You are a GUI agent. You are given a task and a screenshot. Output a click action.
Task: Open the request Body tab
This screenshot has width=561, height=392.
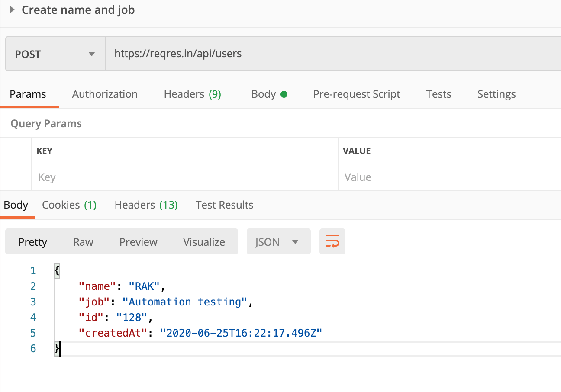(x=269, y=94)
